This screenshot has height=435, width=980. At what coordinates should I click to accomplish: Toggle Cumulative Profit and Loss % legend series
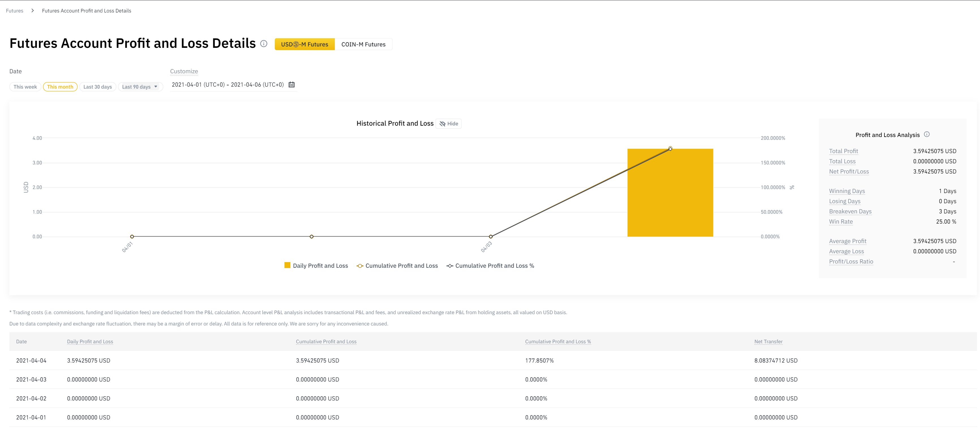point(490,266)
